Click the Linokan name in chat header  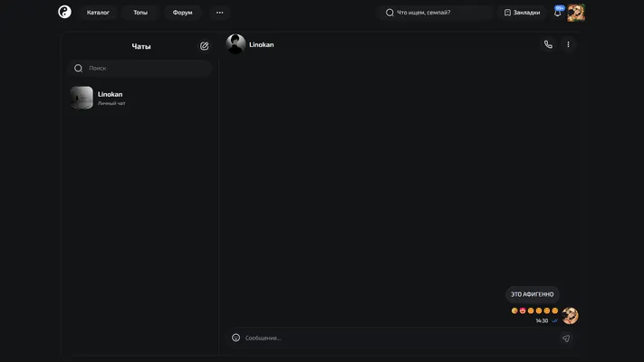(x=261, y=44)
